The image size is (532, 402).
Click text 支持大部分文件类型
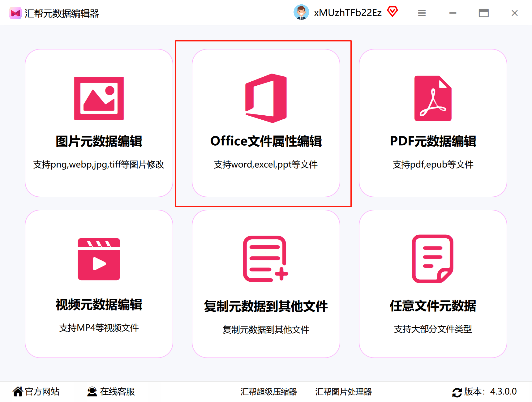tap(433, 329)
